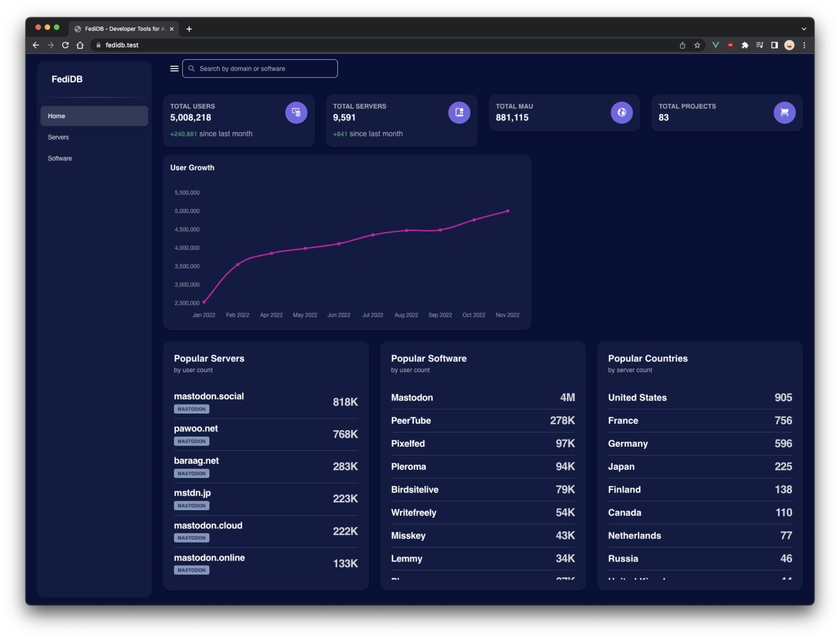Reload the fedidb.test page
The height and width of the screenshot is (639, 840).
click(x=65, y=45)
